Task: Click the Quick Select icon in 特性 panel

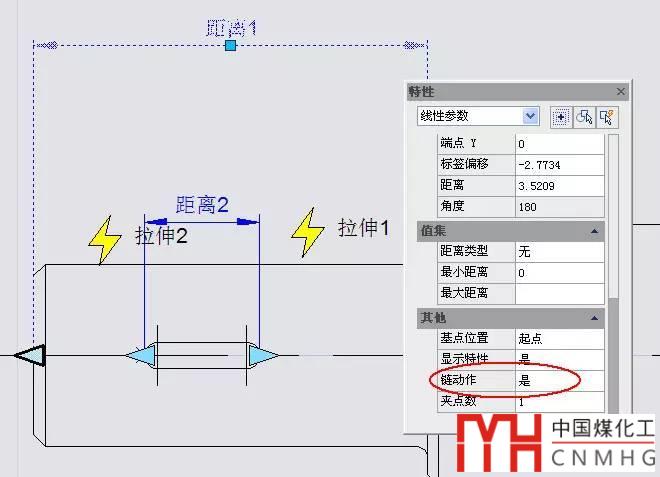Action: tap(607, 117)
